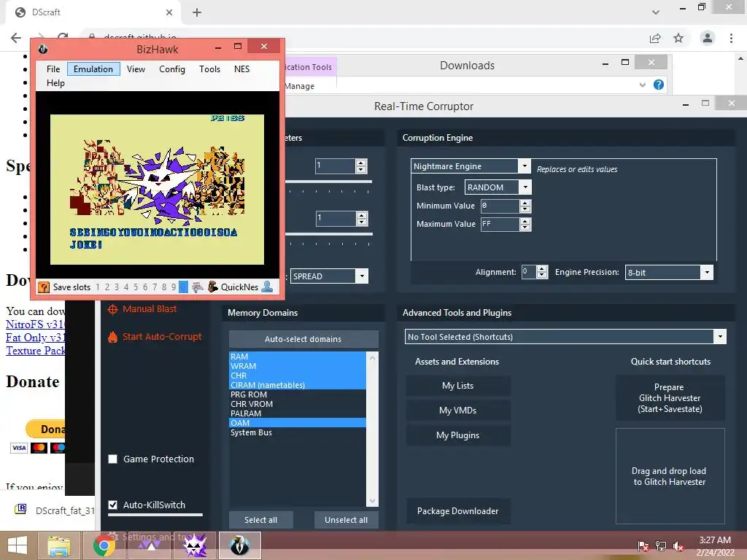Click the controller icon beside the save slots
Image resolution: width=747 pixels, height=560 pixels.
coord(198,287)
